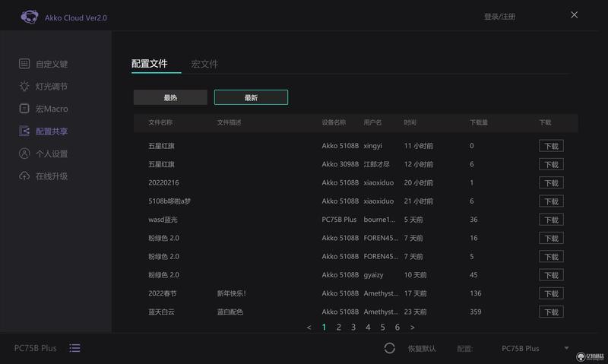Download 五星红旗 config by 江郎才尽
Image resolution: width=608 pixels, height=364 pixels.
click(551, 164)
